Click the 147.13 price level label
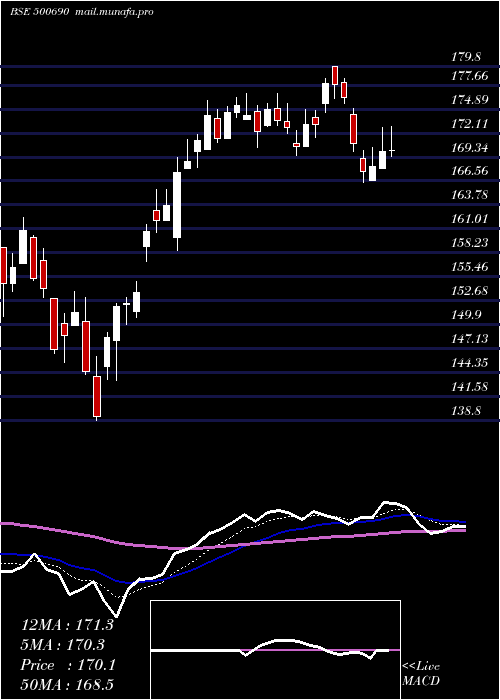This screenshot has width=500, height=700. (470, 339)
